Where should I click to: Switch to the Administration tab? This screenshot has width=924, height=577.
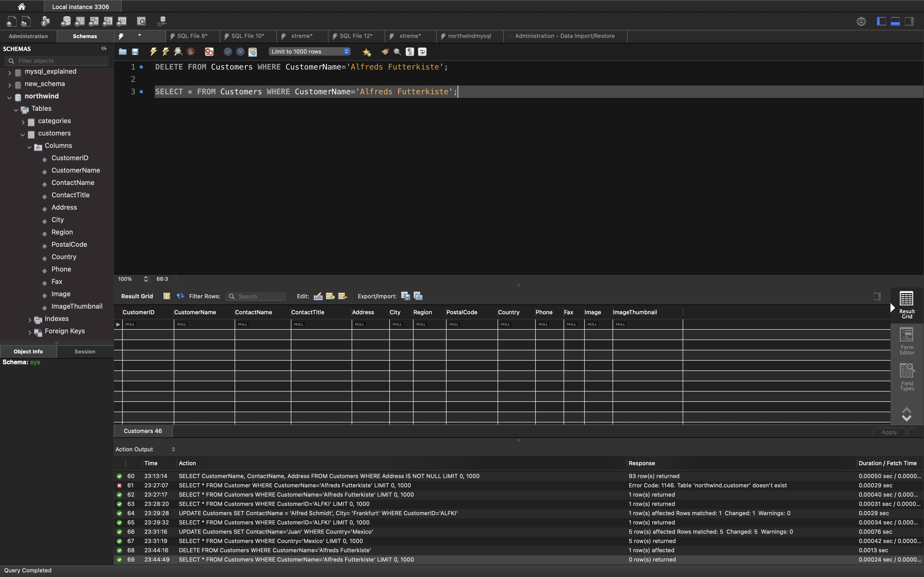coord(28,36)
